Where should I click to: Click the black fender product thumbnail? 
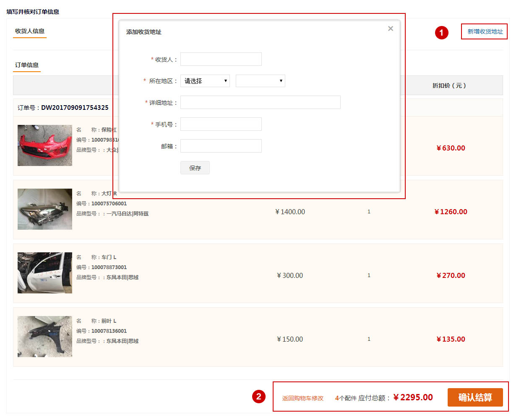tap(45, 337)
